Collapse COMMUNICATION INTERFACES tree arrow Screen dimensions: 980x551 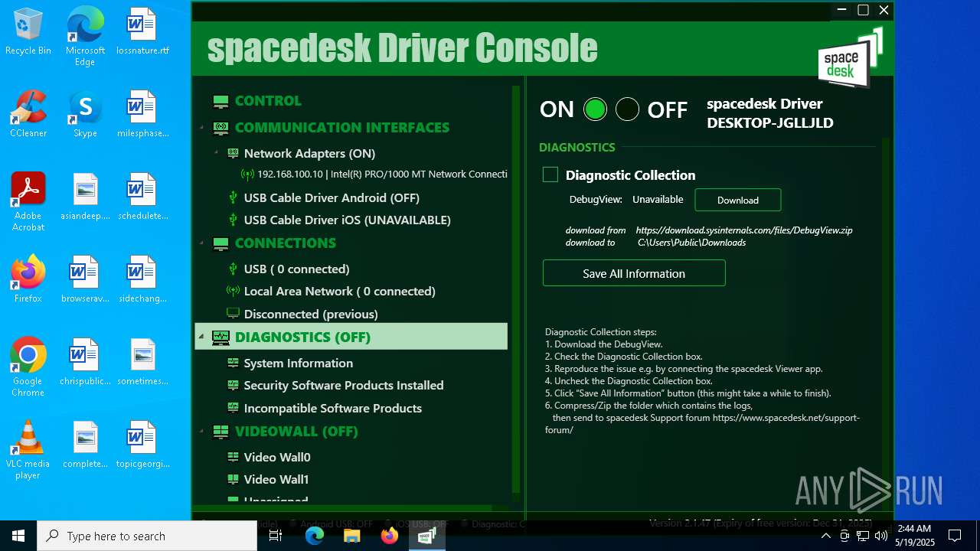tap(202, 128)
